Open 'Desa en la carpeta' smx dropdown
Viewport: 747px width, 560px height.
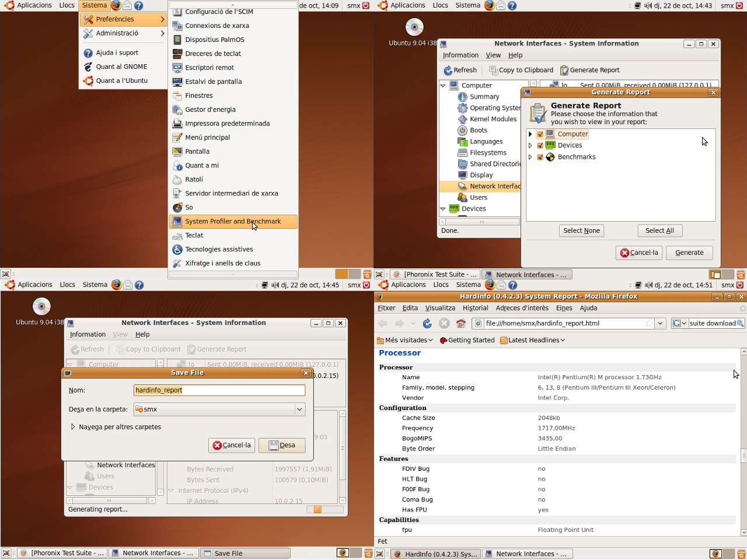point(219,409)
